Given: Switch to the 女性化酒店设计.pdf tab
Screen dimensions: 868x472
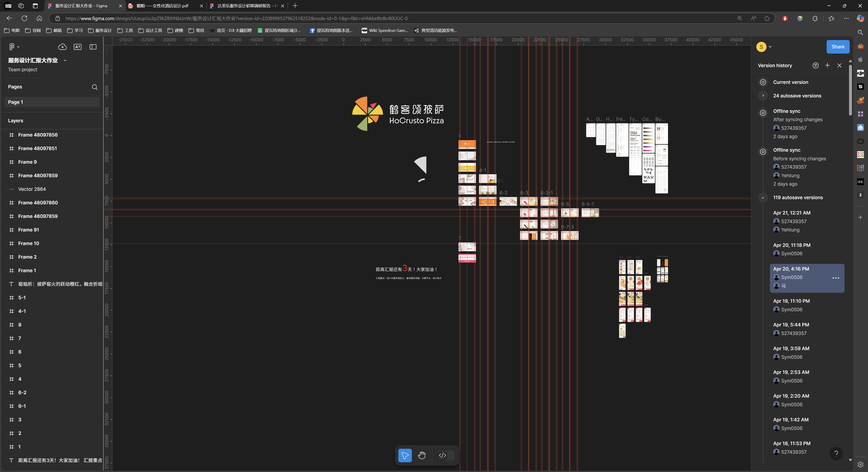Looking at the screenshot, I should 166,6.
